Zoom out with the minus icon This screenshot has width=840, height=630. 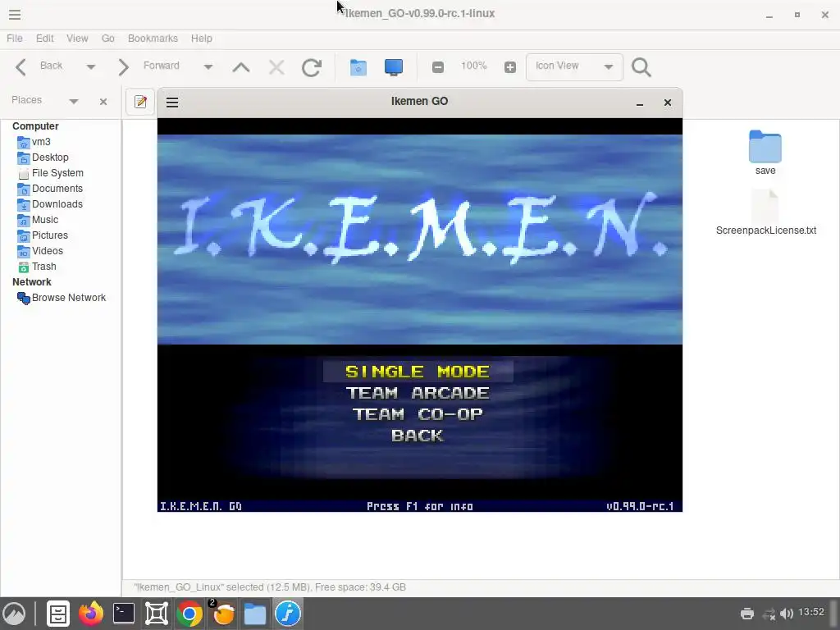(438, 67)
